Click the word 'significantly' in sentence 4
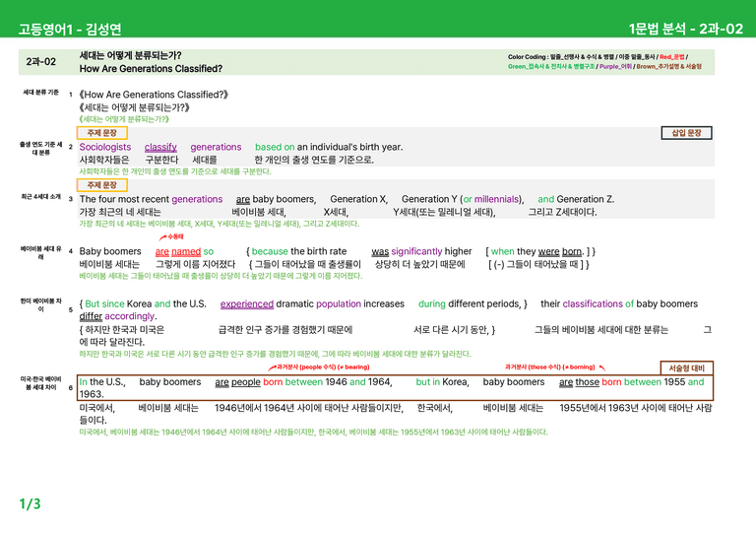This screenshot has height=535, width=756. [x=416, y=251]
